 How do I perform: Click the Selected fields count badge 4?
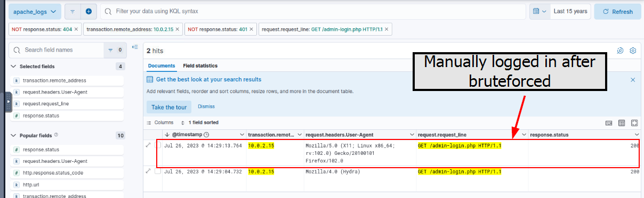(121, 67)
